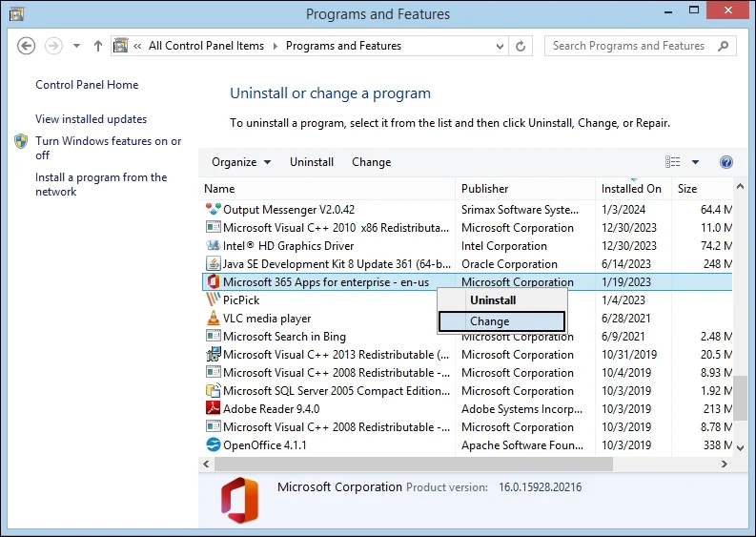Click the search magnifier icon

click(x=724, y=46)
